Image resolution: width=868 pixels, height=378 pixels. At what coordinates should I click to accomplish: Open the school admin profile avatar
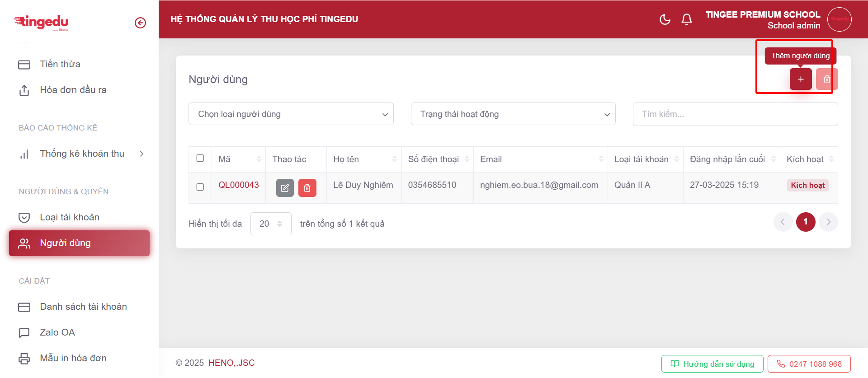839,19
